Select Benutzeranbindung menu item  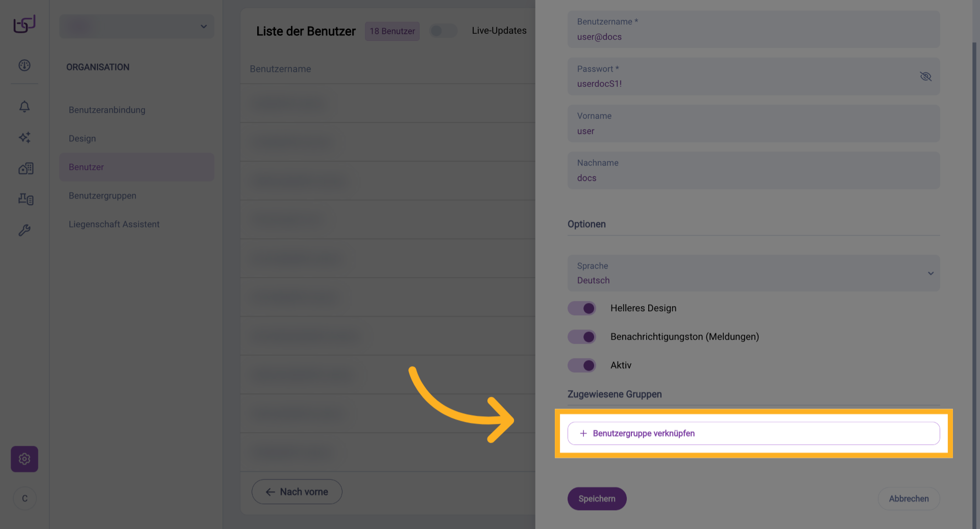[107, 110]
